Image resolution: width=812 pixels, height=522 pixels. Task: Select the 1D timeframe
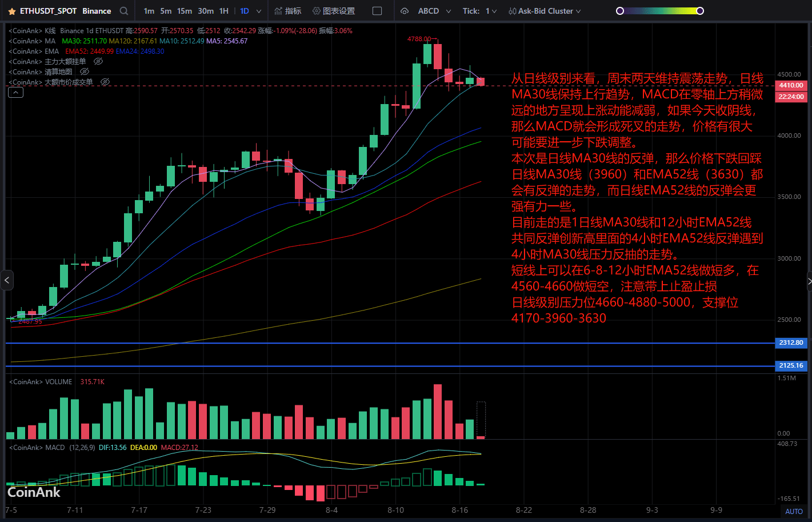point(245,11)
